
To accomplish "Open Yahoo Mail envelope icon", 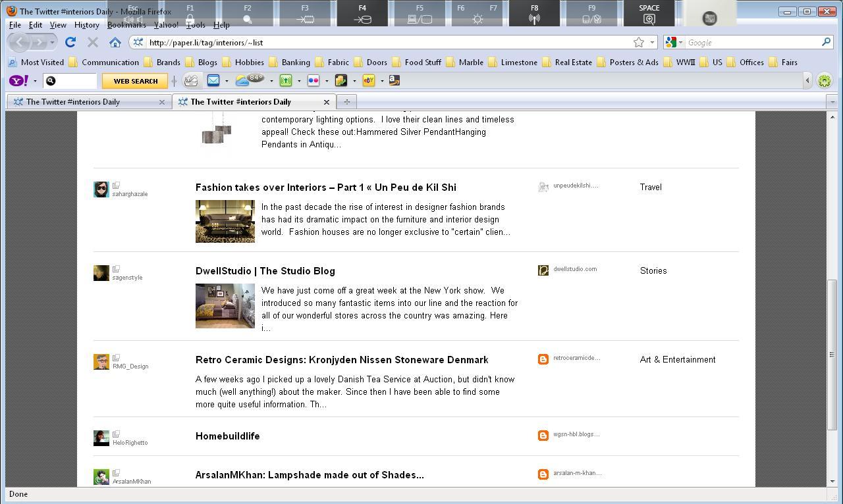I will [x=213, y=80].
